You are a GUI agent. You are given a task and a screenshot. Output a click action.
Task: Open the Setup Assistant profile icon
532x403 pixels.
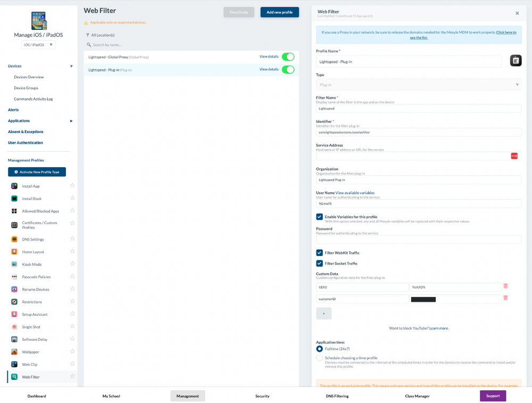[x=14, y=315]
